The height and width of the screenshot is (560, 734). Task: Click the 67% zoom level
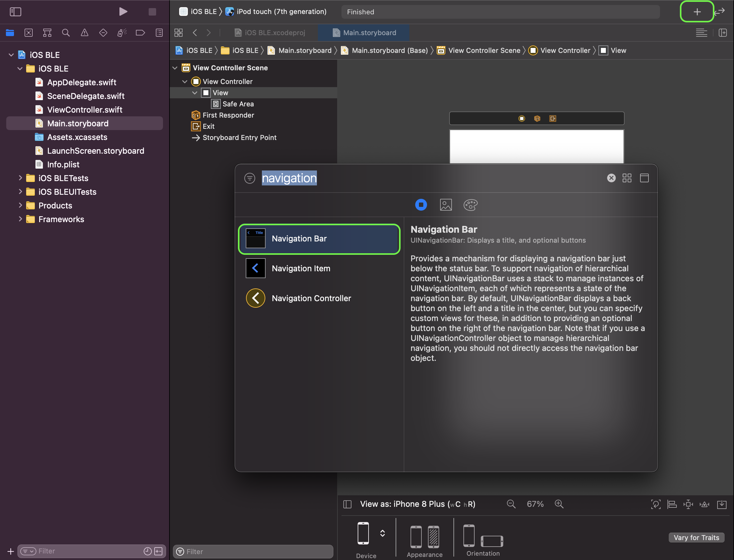coord(535,504)
